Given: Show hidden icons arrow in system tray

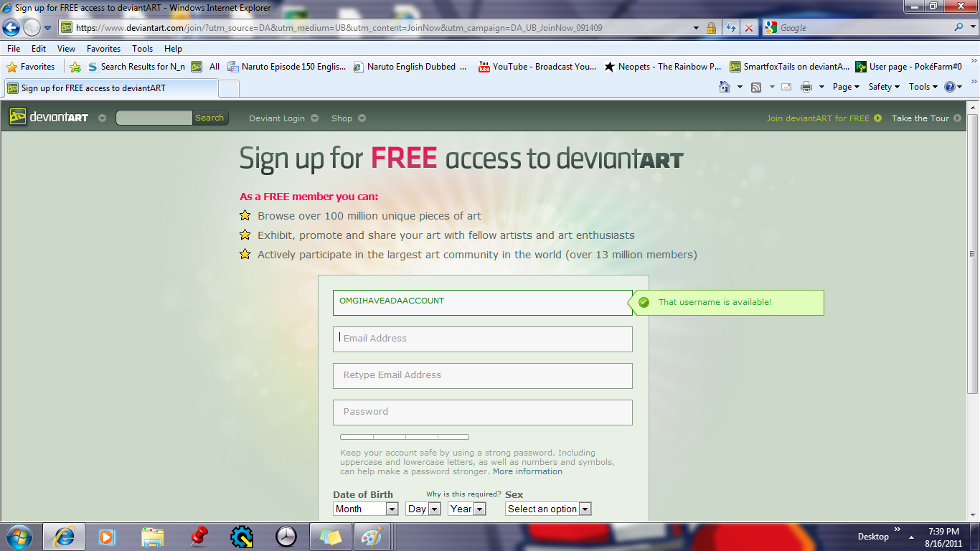Looking at the screenshot, I should (x=911, y=537).
